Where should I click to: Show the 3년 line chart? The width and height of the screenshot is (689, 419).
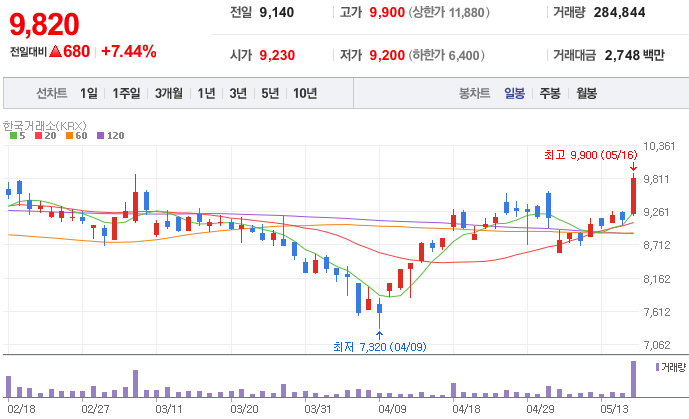pos(238,93)
